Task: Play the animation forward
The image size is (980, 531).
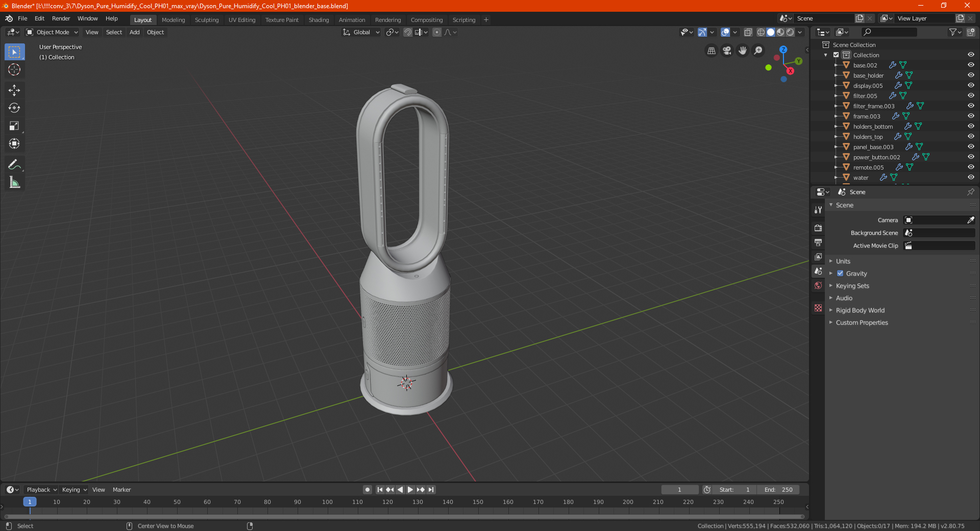Action: tap(410, 490)
